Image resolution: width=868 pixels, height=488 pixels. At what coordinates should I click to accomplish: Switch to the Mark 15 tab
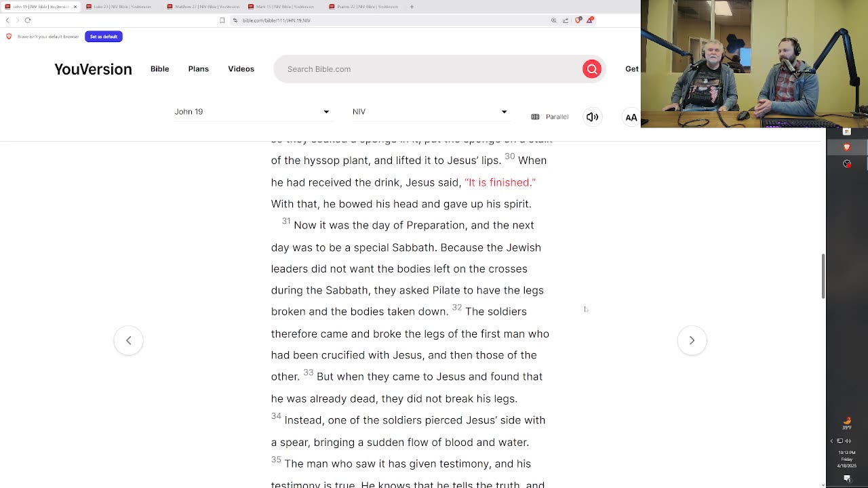point(285,7)
